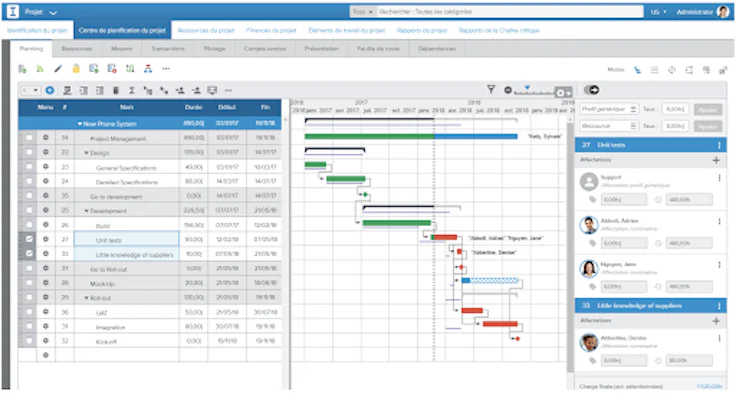Open Finances du projet section

[x=271, y=31]
